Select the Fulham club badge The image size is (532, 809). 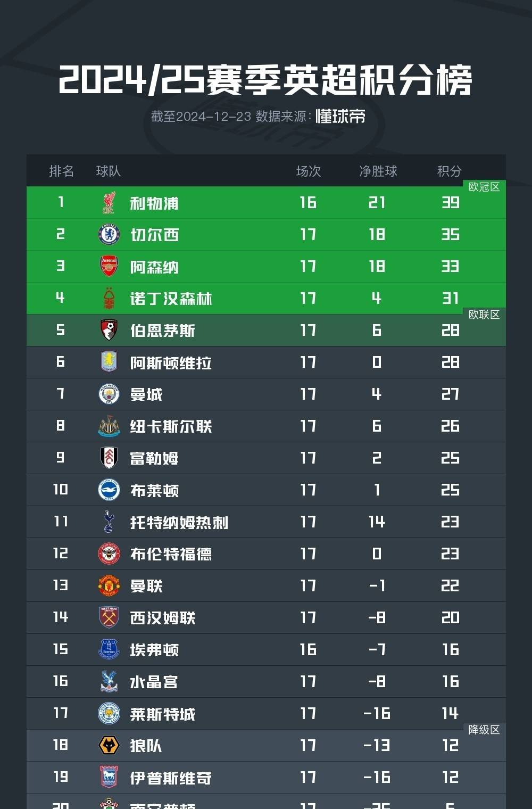pyautogui.click(x=109, y=458)
